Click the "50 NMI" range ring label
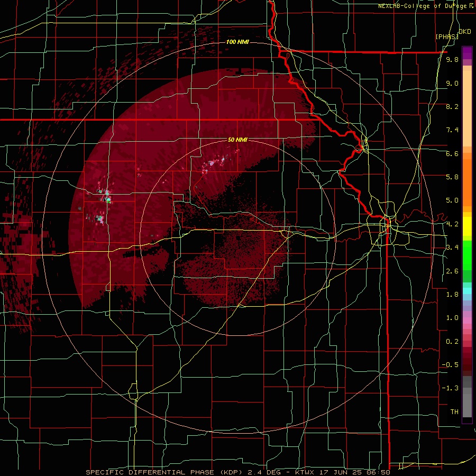Viewport: 476px width, 476px height. (237, 140)
